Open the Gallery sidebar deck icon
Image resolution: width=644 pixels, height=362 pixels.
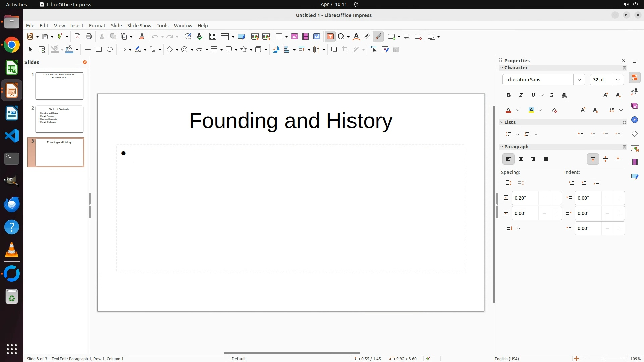635,106
